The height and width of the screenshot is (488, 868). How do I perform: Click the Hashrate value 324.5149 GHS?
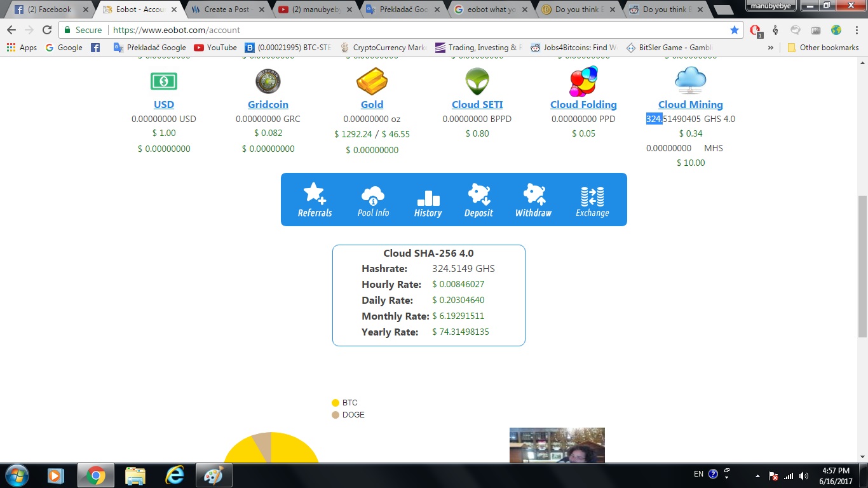click(x=463, y=269)
